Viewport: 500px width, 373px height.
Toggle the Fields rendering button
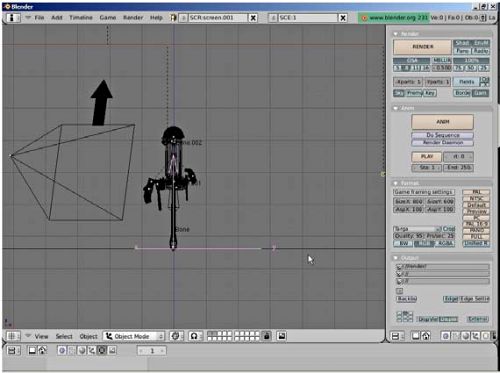click(466, 82)
